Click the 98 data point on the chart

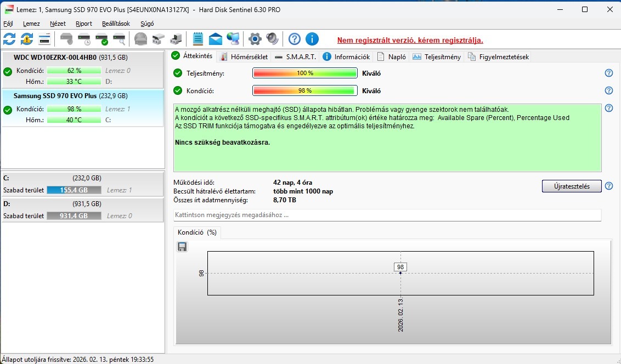(400, 272)
